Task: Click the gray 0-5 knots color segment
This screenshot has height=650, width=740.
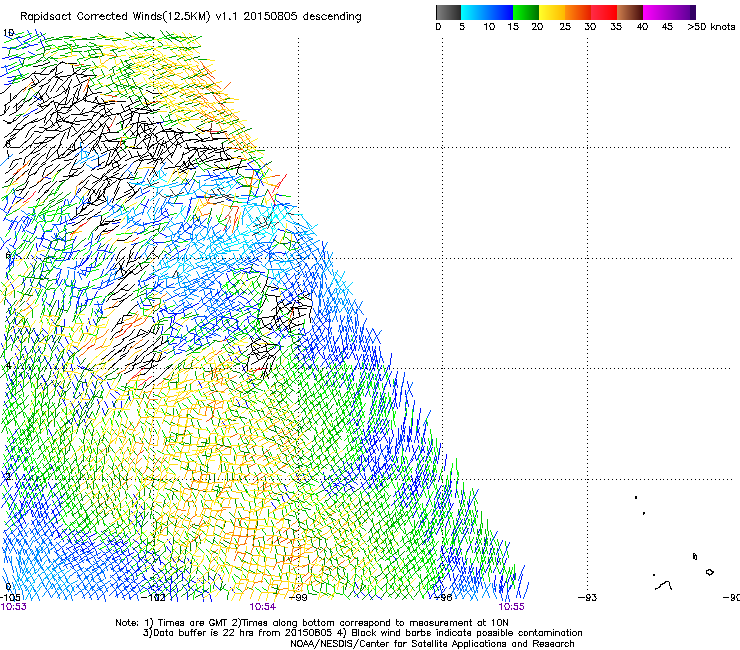Action: tap(448, 12)
